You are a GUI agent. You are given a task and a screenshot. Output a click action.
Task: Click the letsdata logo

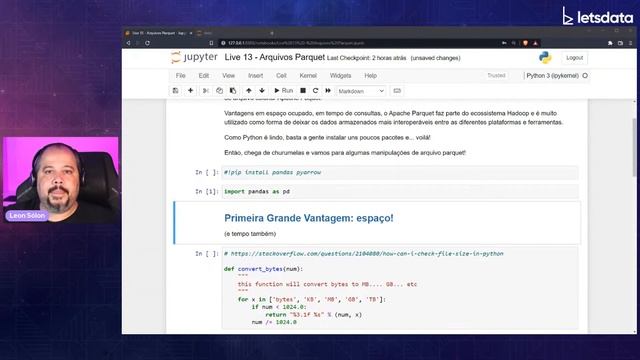click(x=598, y=16)
